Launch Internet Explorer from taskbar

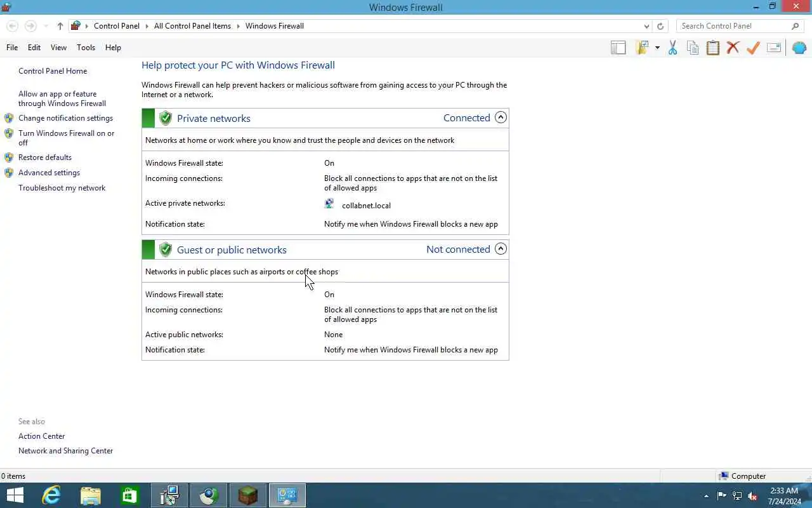[x=51, y=495]
